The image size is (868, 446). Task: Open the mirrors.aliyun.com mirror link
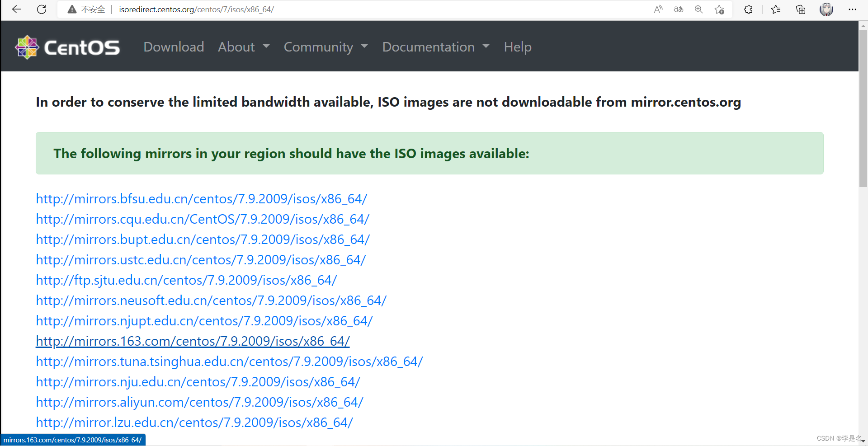point(199,402)
